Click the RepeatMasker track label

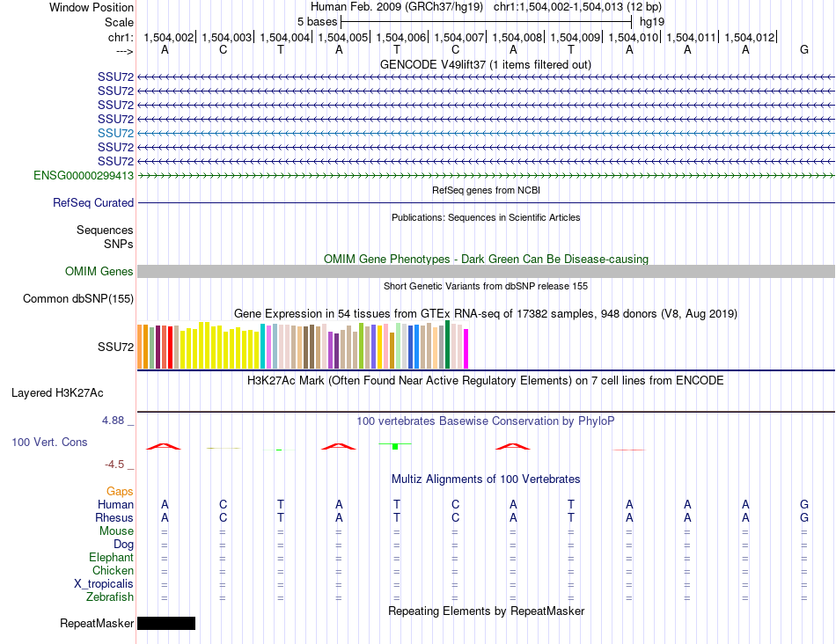point(97,623)
